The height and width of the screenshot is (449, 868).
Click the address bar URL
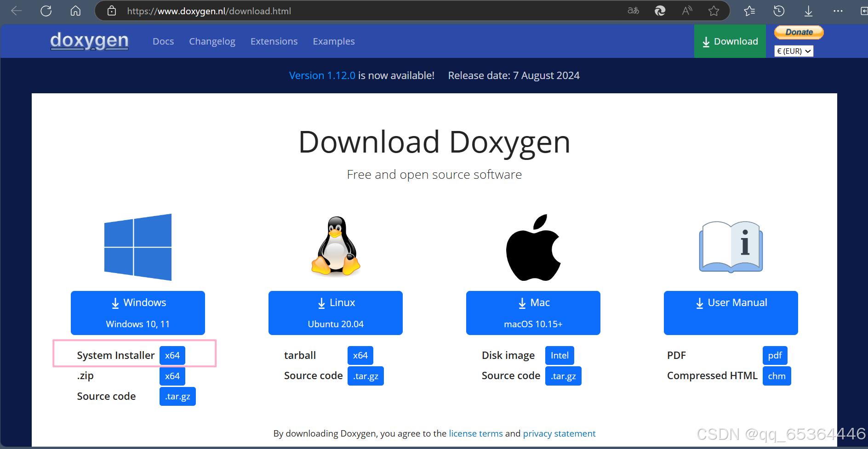click(209, 11)
